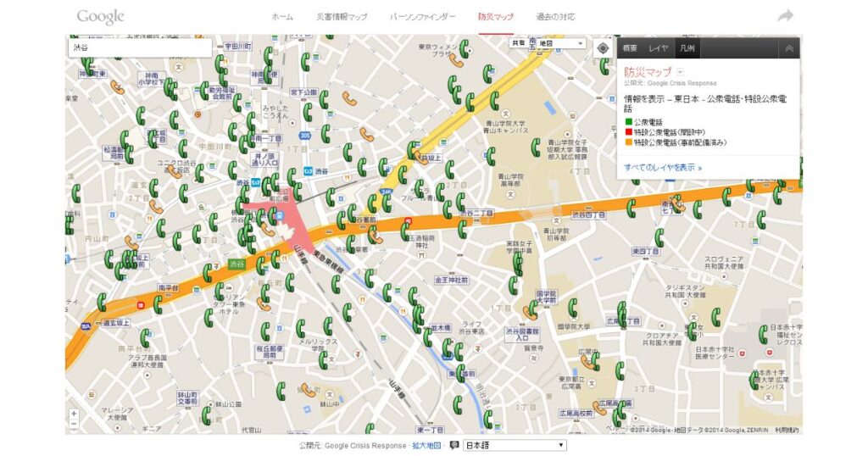Select green phone marker below 渋谷二丁目 label
The image size is (868, 456).
(x=462, y=229)
